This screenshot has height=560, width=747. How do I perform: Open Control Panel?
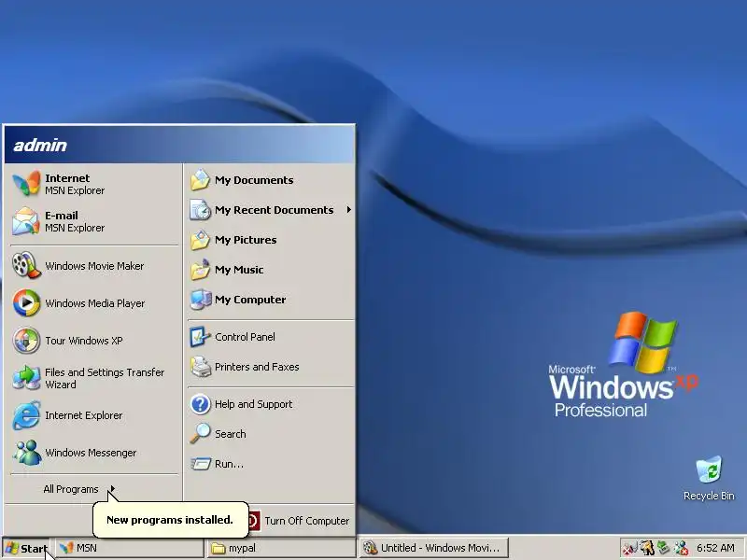click(270, 337)
